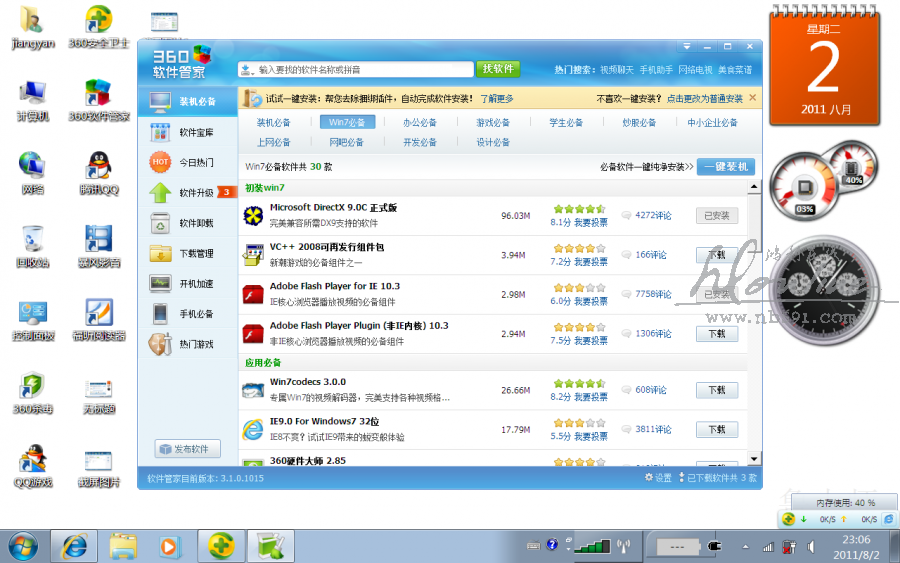Click 今日热门 HOT icon
This screenshot has width=900, height=563.
[x=161, y=162]
